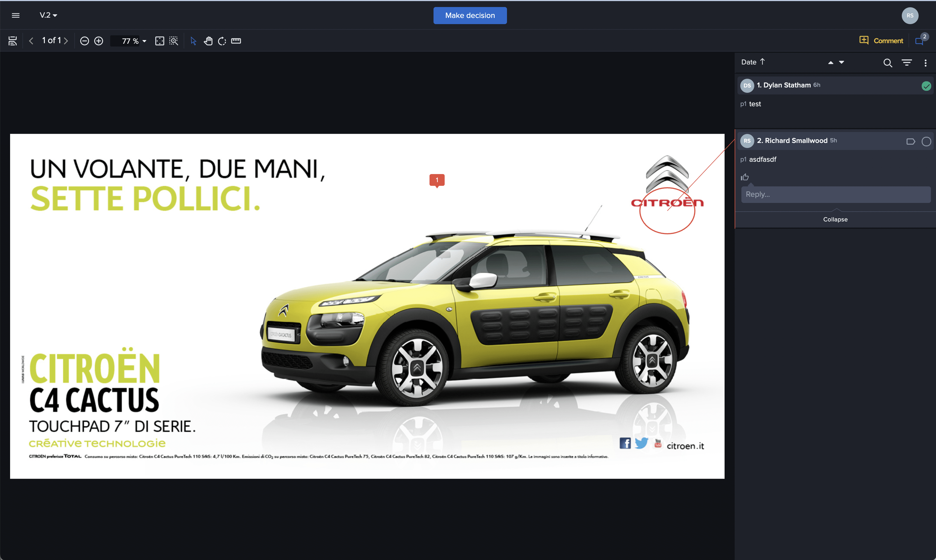The width and height of the screenshot is (936, 560).
Task: Add a label tag to Richard Smallwood comment
Action: coord(911,142)
